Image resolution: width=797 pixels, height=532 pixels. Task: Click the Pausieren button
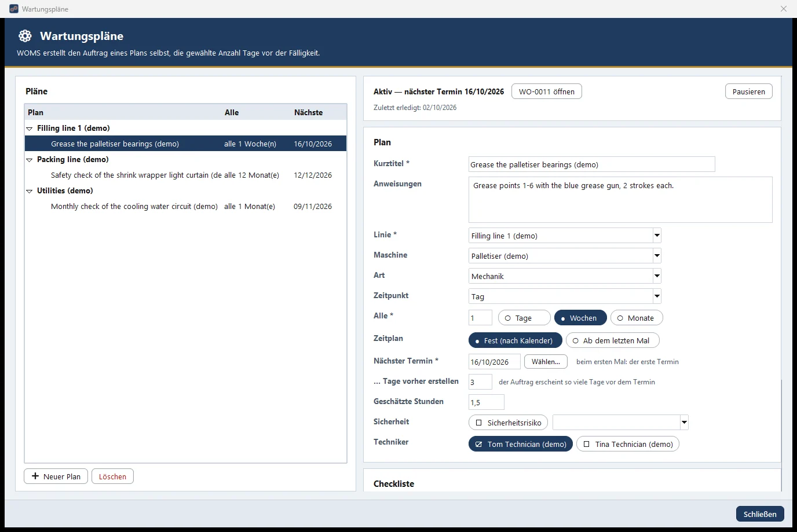[x=748, y=91]
